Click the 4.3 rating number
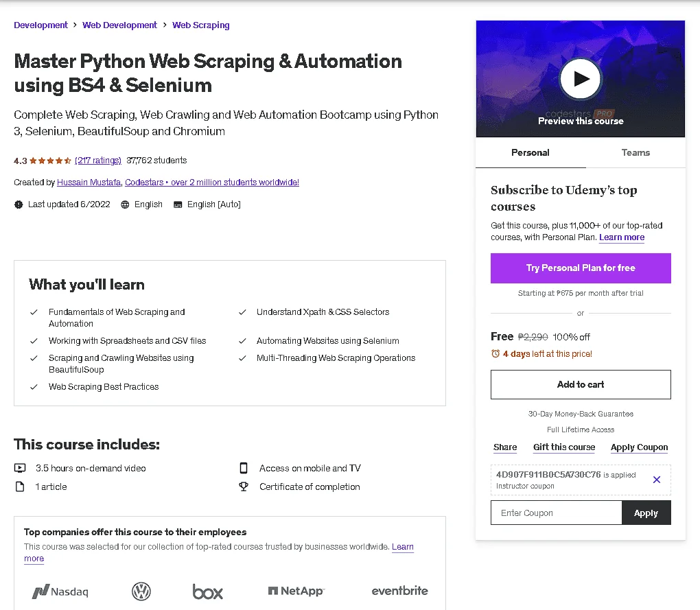The width and height of the screenshot is (700, 610). click(x=21, y=161)
